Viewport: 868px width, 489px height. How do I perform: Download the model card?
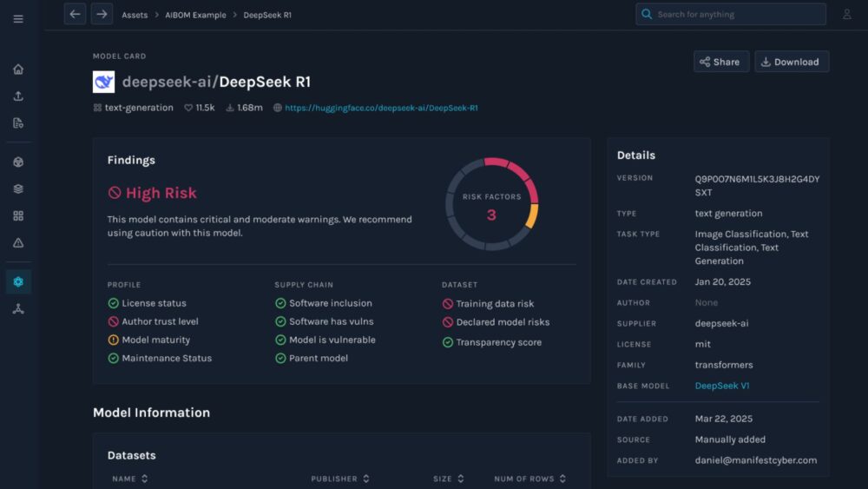pos(792,62)
